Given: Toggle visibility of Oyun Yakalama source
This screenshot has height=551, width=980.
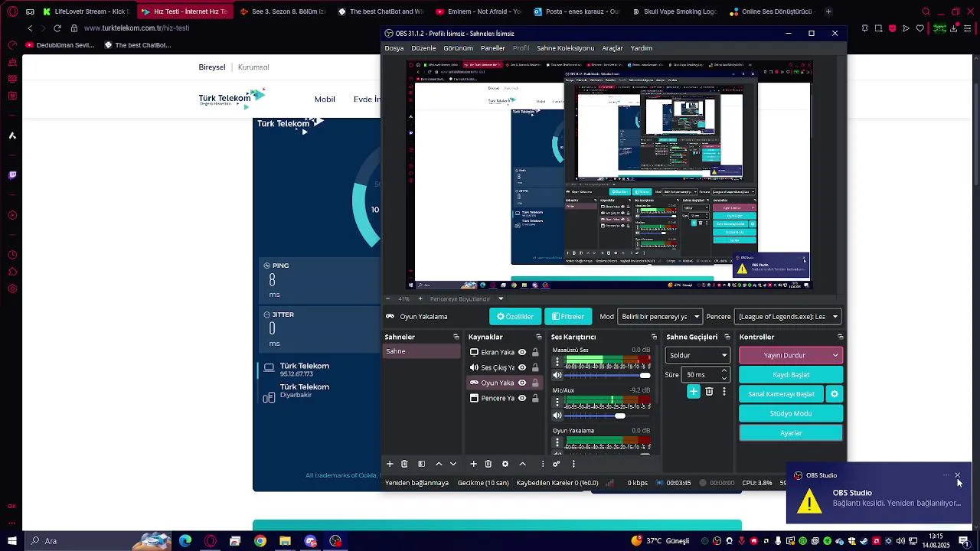Looking at the screenshot, I should tap(522, 383).
